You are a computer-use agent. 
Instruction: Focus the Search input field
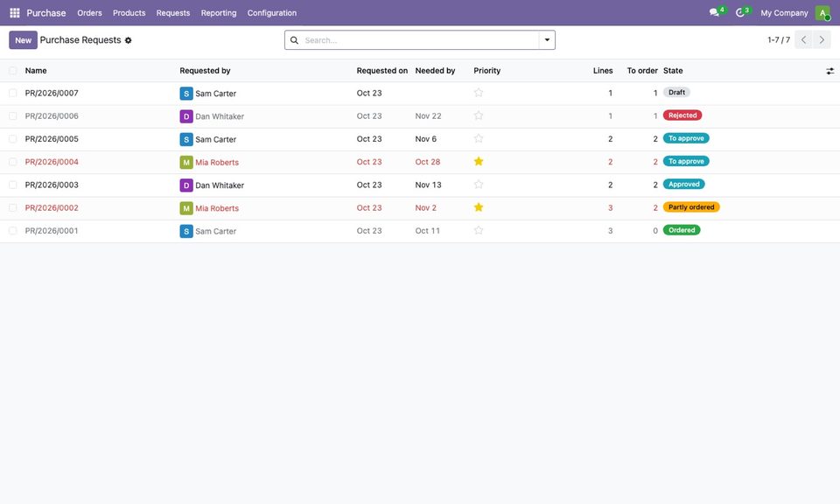420,40
